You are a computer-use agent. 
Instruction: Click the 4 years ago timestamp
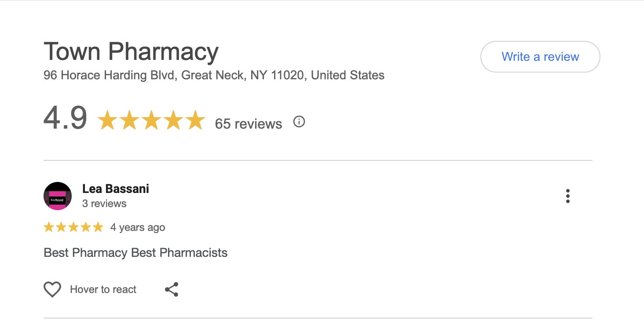[x=138, y=227]
